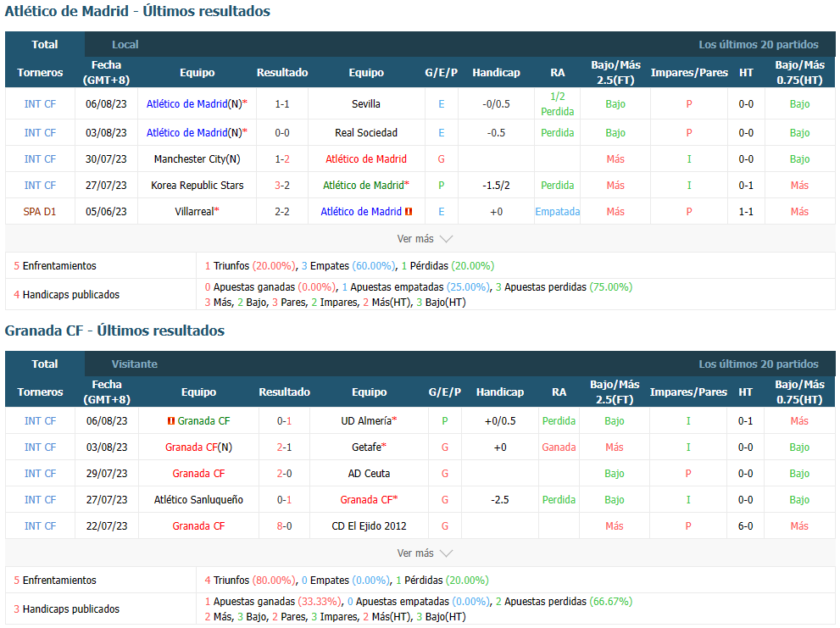Click the 29/07/23 date cell
This screenshot has width=840, height=628.
point(107,474)
